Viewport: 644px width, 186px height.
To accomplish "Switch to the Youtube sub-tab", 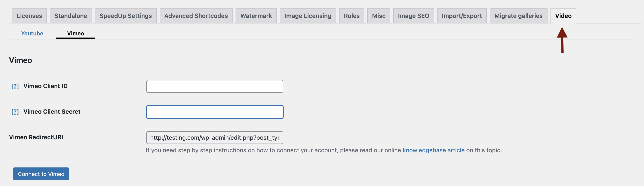I will coord(32,33).
